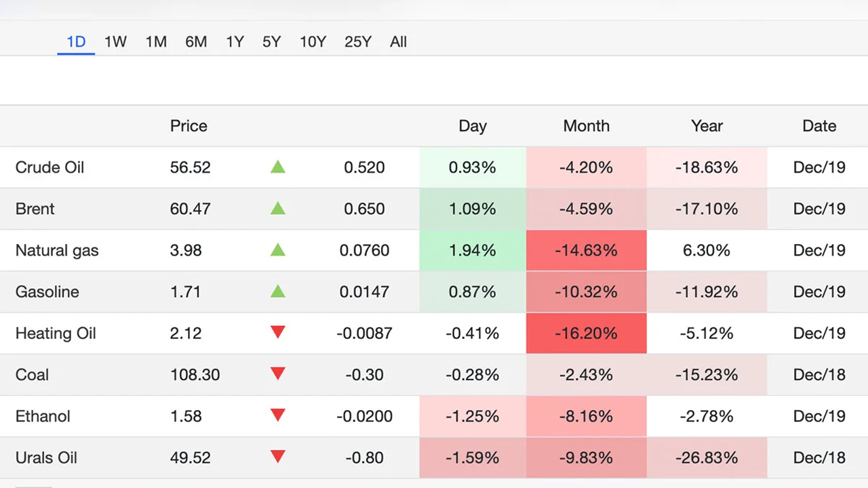Sort table by Month column header
The image size is (868, 488).
586,126
